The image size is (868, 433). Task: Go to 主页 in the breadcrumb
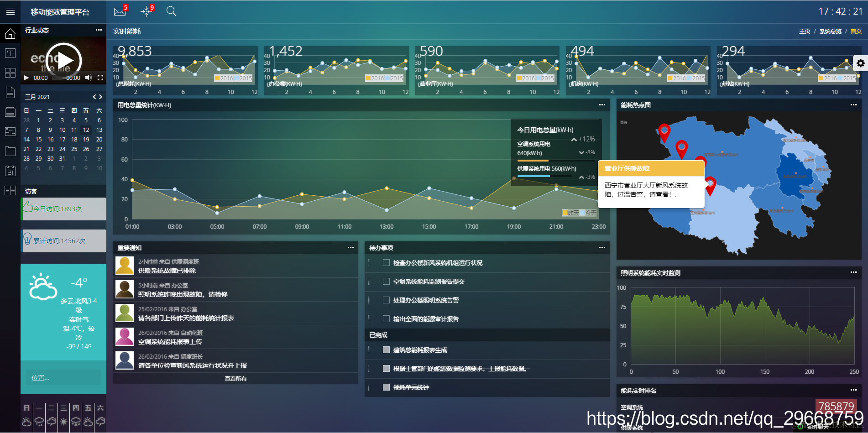[x=805, y=31]
